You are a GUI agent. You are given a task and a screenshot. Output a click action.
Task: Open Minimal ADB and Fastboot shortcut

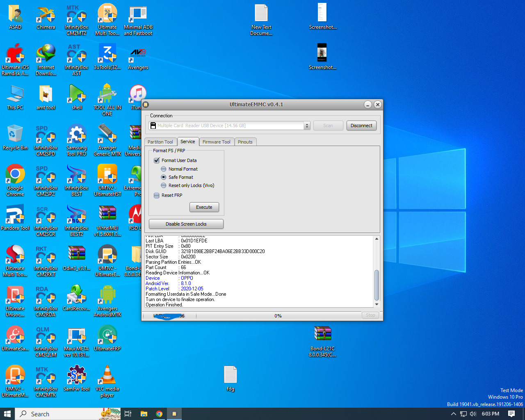138,16
